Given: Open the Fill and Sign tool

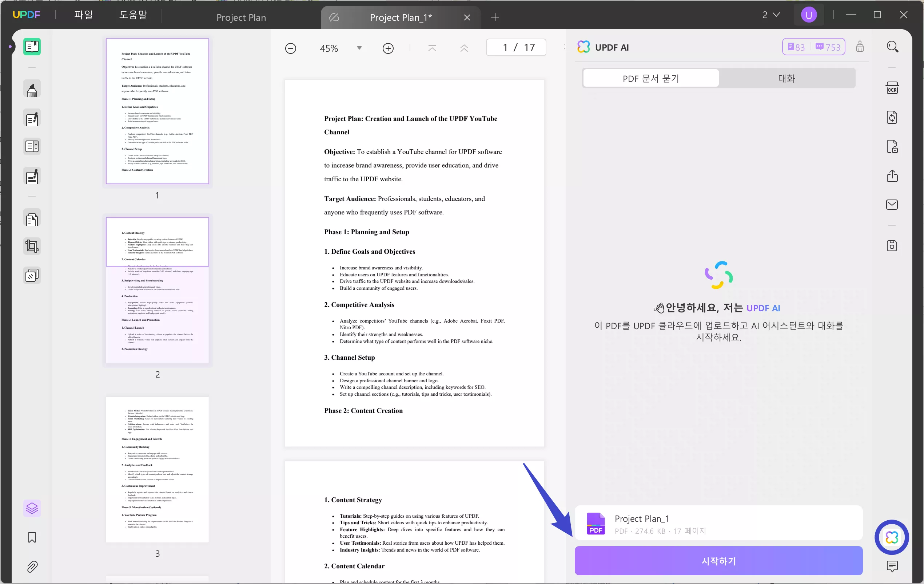Looking at the screenshot, I should [32, 177].
